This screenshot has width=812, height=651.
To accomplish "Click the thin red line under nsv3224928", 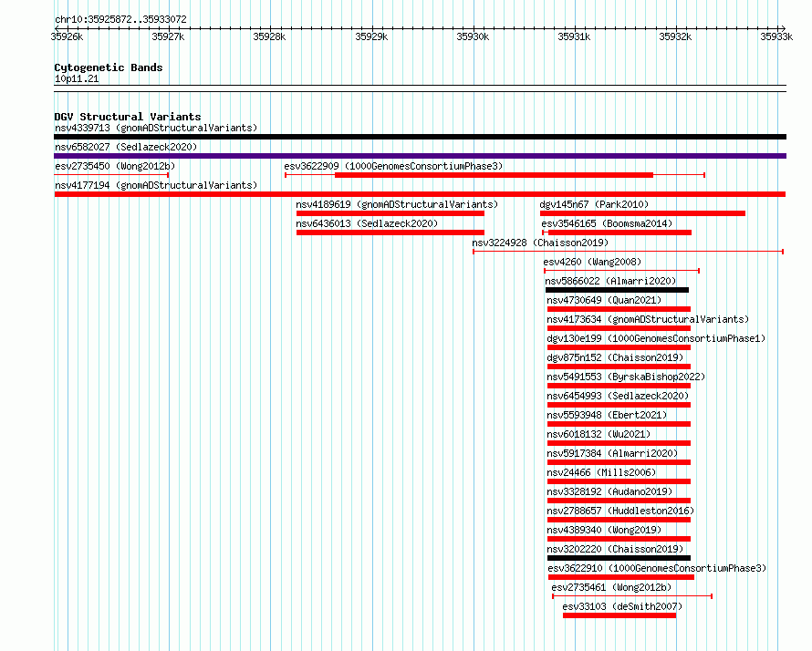I will (x=629, y=252).
